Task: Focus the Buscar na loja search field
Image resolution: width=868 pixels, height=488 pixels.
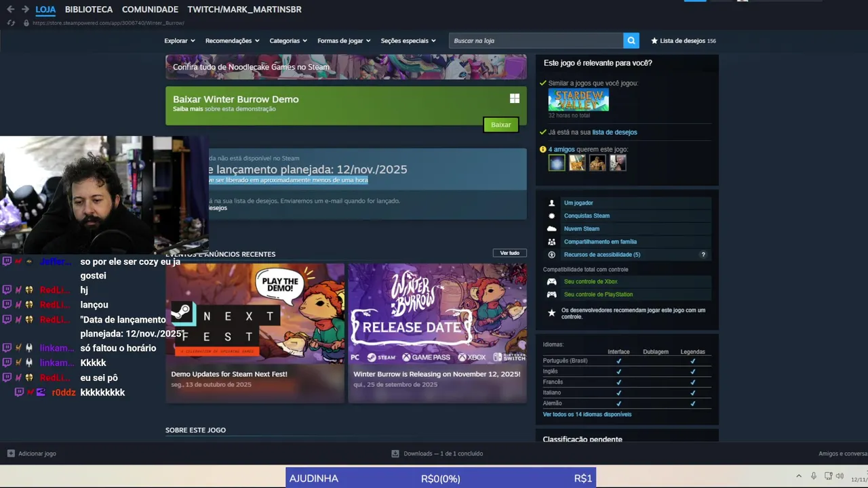Action: [x=536, y=41]
